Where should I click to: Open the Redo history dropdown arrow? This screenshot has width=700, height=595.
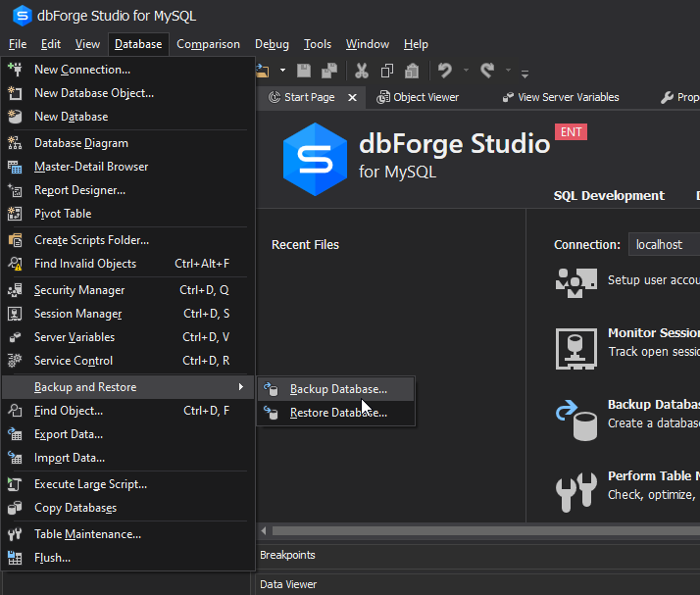click(x=508, y=70)
